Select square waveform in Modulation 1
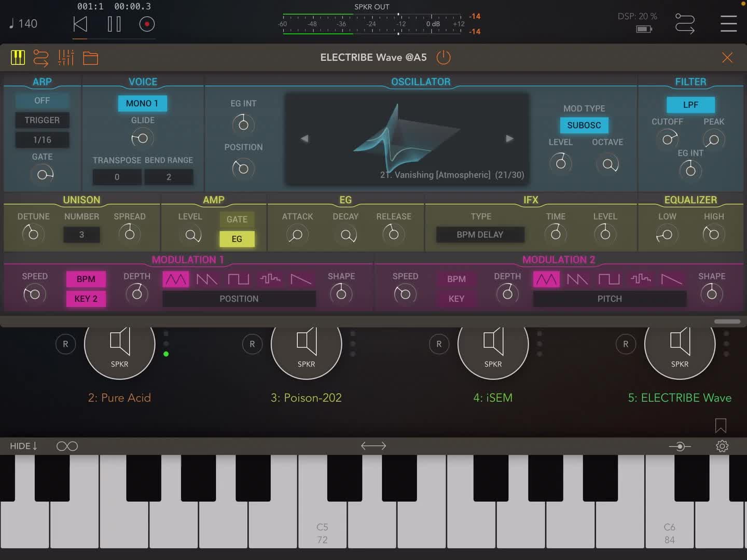 tap(239, 279)
